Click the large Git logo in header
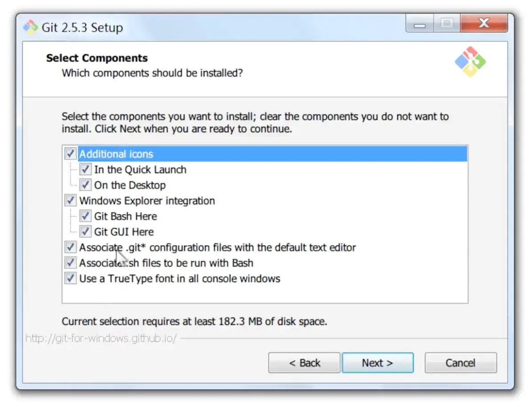532x407 pixels. coord(470,62)
